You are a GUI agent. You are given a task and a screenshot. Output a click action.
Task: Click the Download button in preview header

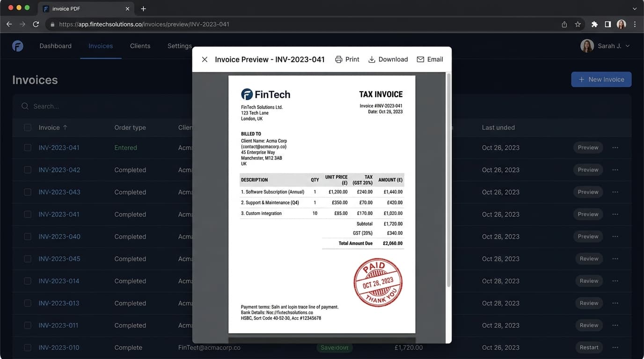pyautogui.click(x=388, y=59)
